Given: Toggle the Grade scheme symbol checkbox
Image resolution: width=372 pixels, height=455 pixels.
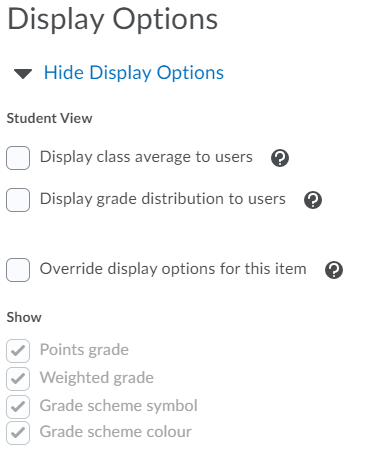Looking at the screenshot, I should click(x=18, y=407).
